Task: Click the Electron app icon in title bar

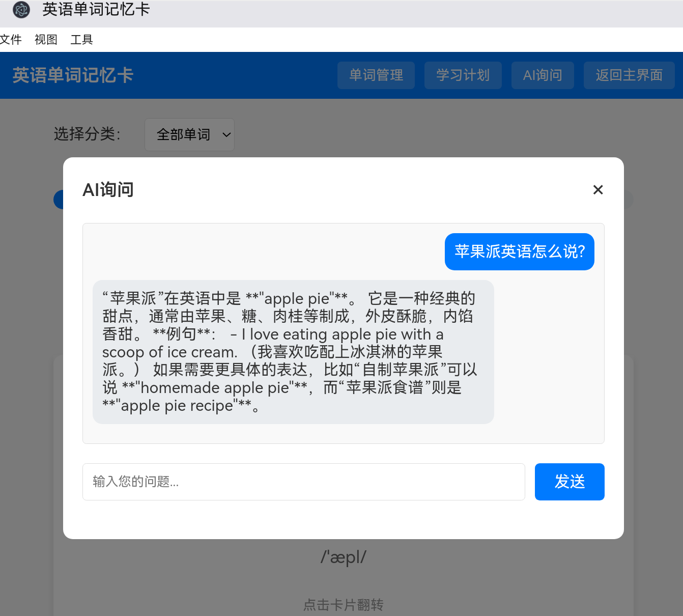Action: (x=20, y=10)
